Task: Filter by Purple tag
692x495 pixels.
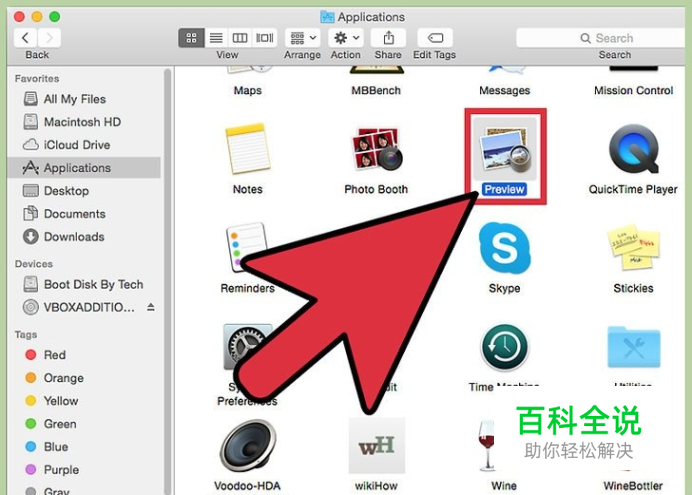Action: 84,469
